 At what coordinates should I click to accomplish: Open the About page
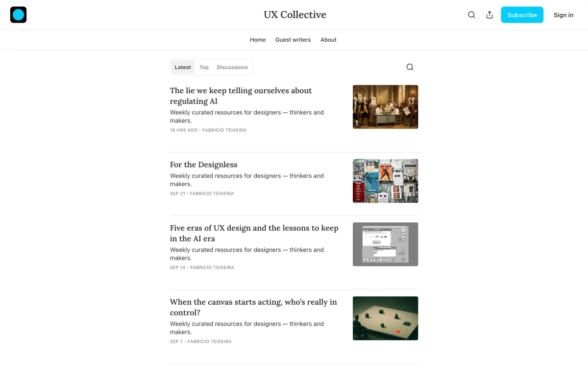pos(328,40)
